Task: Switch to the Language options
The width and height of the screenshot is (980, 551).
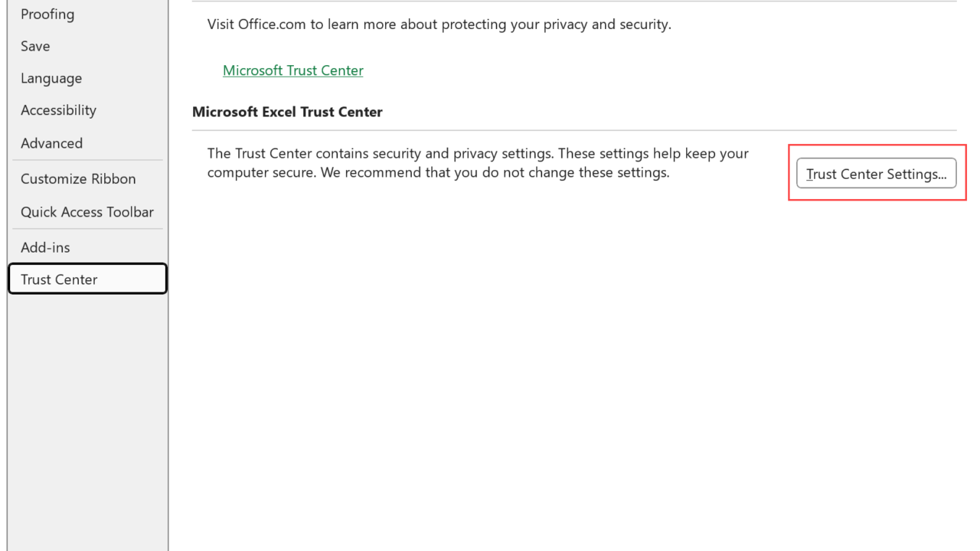Action: [x=51, y=78]
